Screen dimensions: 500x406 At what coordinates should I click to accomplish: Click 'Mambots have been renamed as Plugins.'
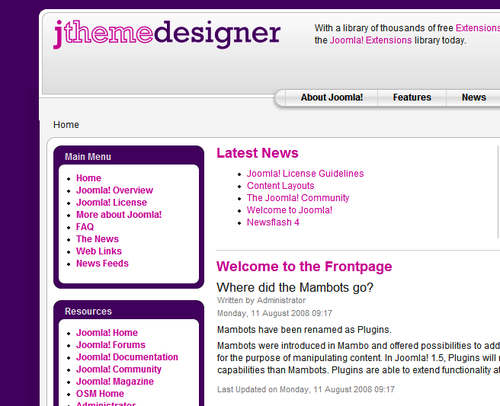[x=304, y=330]
